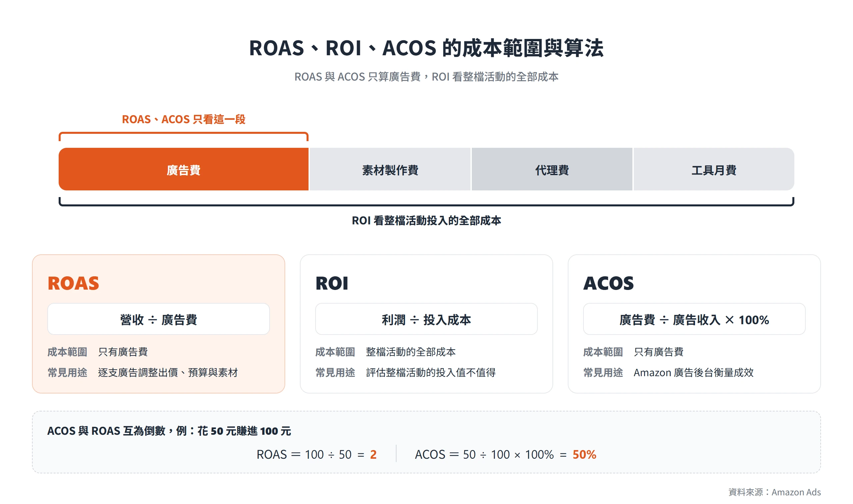
Task: Click '逐支廣告調整出價、預算與素材' text
Action: (168, 373)
